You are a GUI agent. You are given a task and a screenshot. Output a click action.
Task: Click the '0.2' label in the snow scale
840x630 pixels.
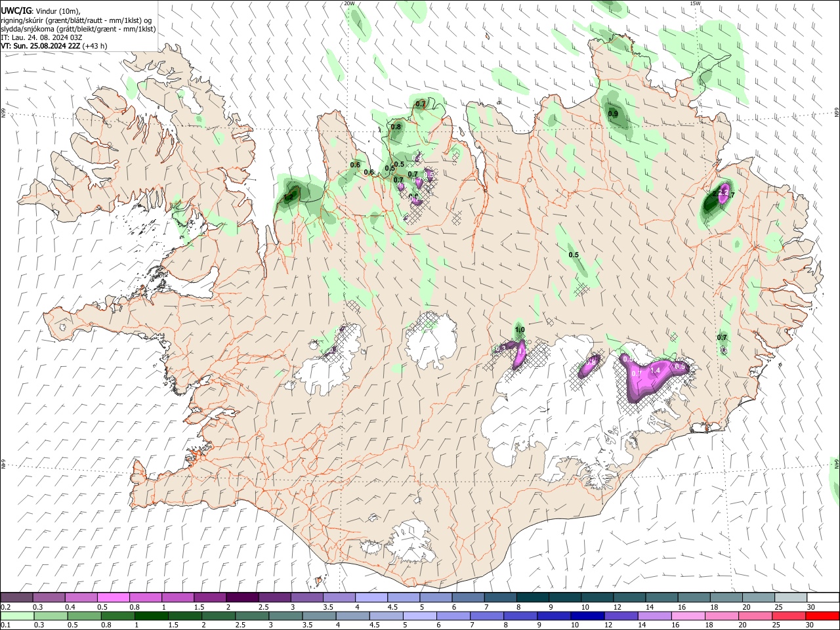[6, 606]
